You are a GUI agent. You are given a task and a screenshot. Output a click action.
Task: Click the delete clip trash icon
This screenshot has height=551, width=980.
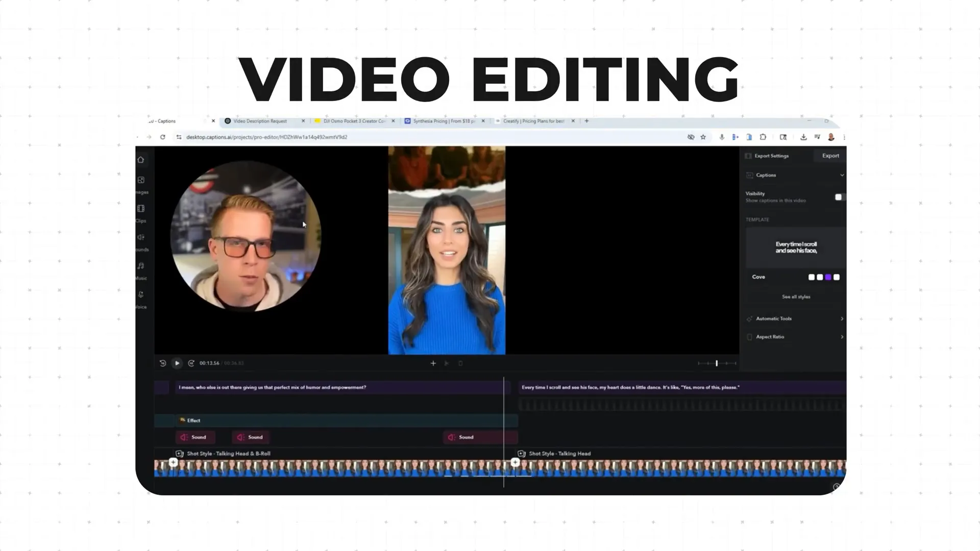click(x=460, y=363)
